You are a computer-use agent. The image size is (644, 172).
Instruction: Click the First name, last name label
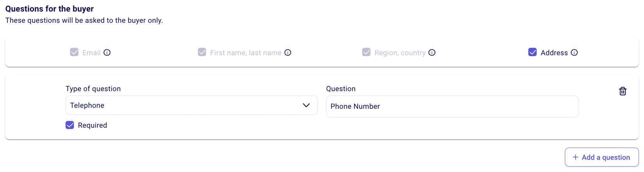pyautogui.click(x=246, y=53)
